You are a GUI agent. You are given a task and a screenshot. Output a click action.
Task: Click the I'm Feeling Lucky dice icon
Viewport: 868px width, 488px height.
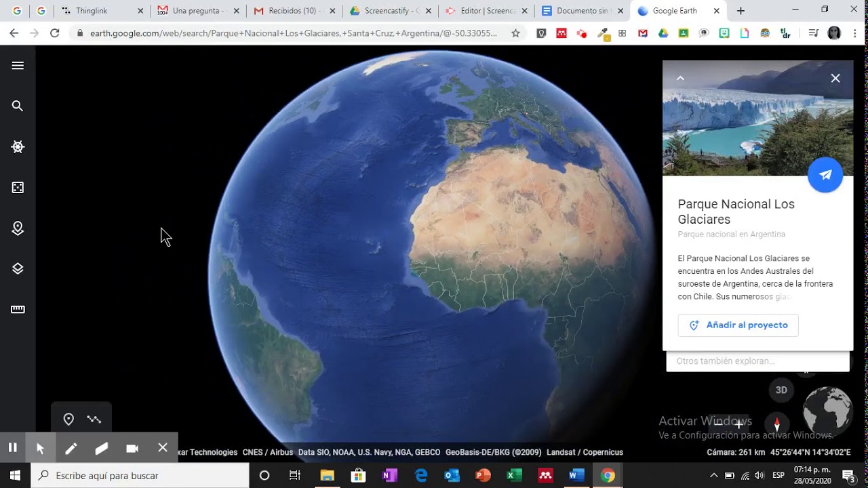(x=18, y=188)
